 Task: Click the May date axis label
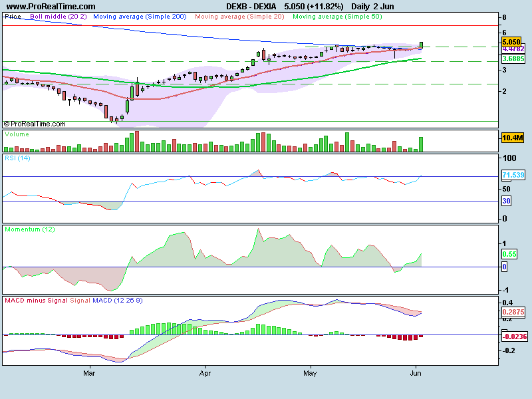[310, 373]
